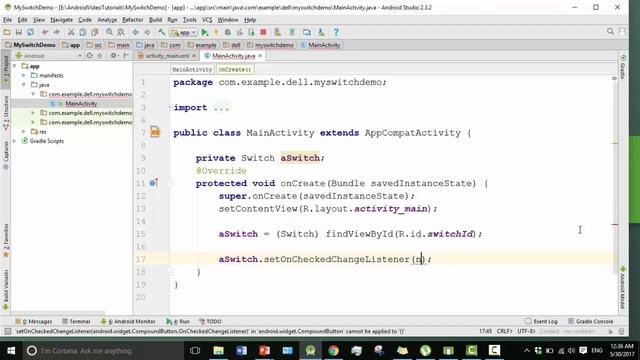The image size is (640, 360).
Task: Open the app run configuration dropdown
Action: (x=184, y=32)
